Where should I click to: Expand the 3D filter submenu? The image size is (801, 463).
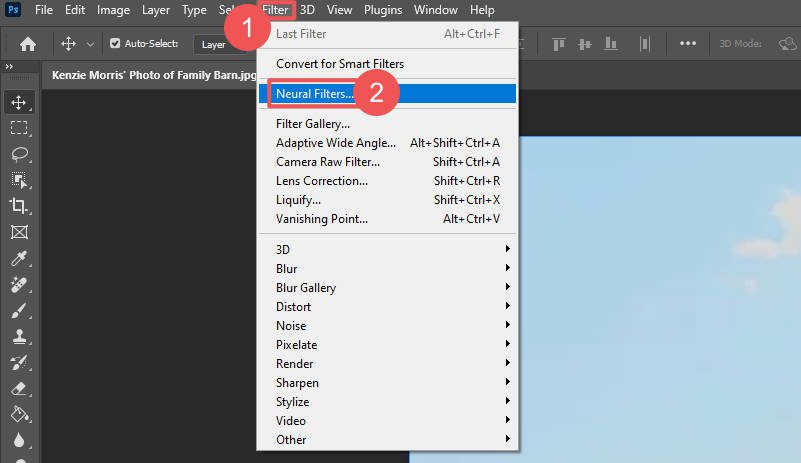[x=387, y=249]
